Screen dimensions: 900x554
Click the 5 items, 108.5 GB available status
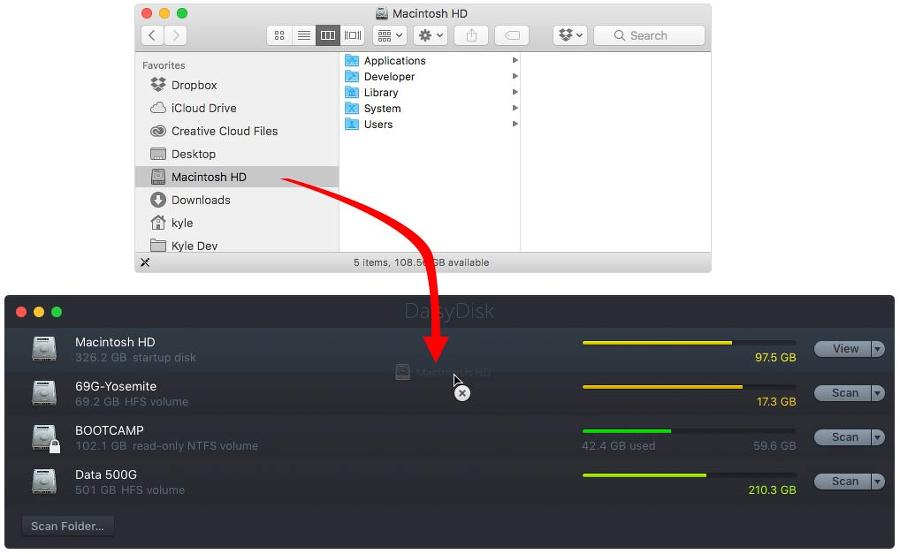(421, 262)
